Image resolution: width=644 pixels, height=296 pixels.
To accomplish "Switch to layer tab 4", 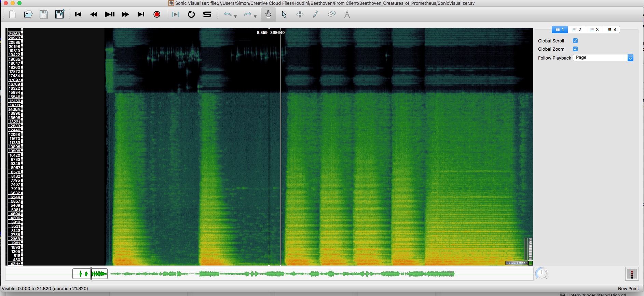I will (612, 30).
